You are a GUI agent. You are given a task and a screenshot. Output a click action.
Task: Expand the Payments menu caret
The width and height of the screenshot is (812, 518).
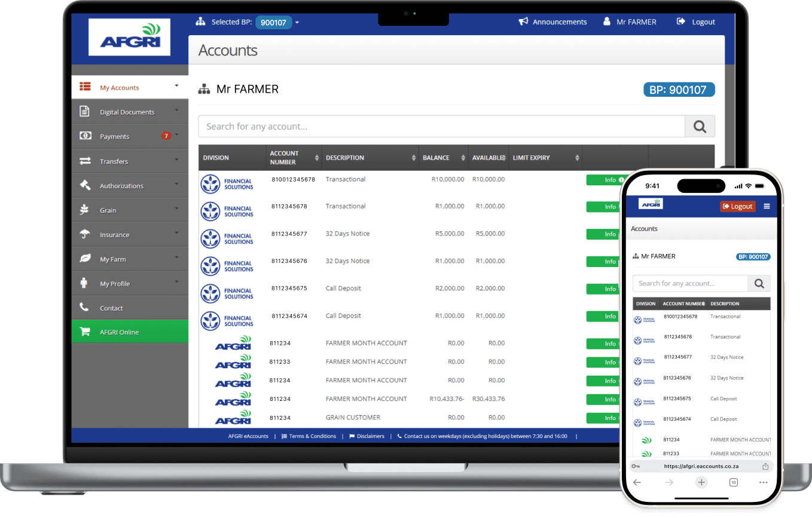(x=176, y=135)
